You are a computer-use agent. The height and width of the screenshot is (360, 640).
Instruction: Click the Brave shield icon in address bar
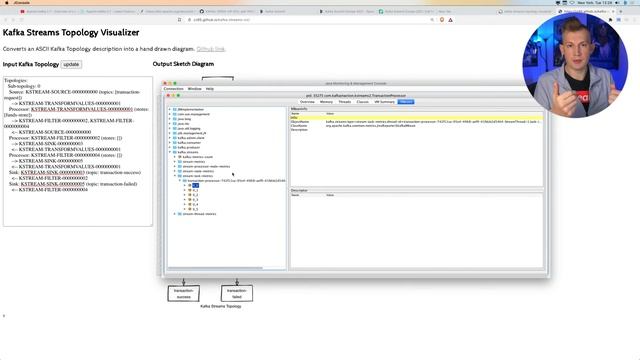[x=442, y=20]
